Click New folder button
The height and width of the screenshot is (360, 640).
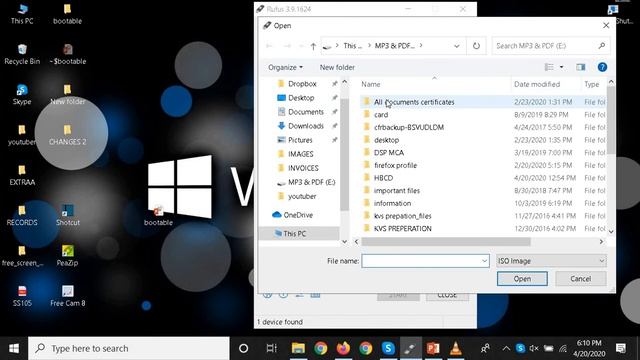tap(337, 67)
